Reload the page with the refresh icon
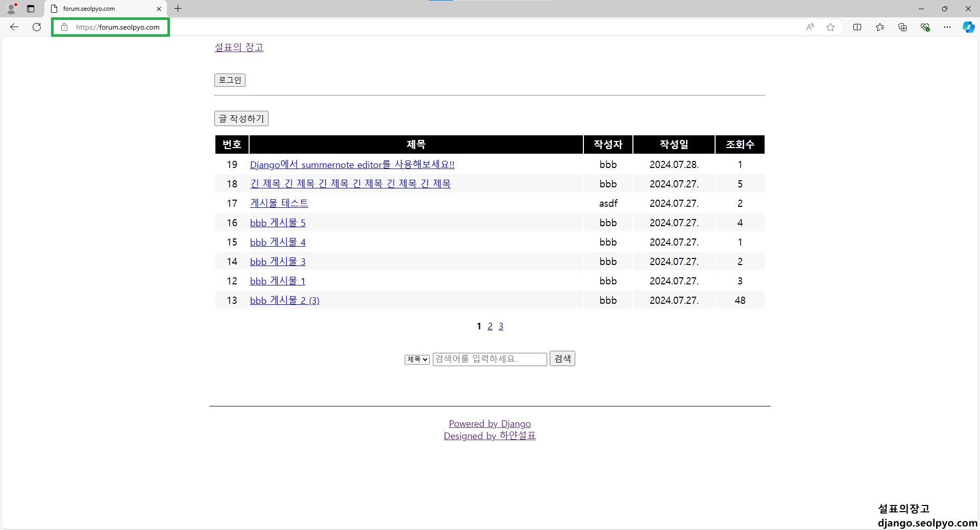 coord(37,27)
